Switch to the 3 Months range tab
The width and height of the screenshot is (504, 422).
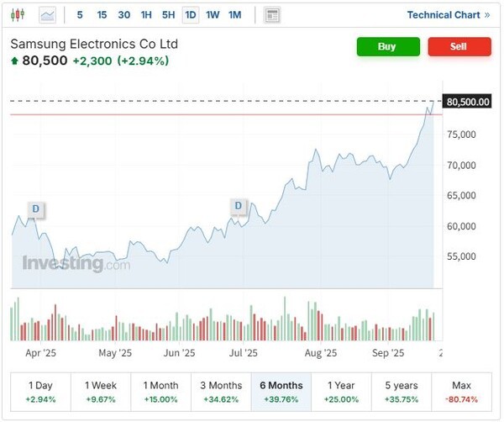tap(222, 391)
